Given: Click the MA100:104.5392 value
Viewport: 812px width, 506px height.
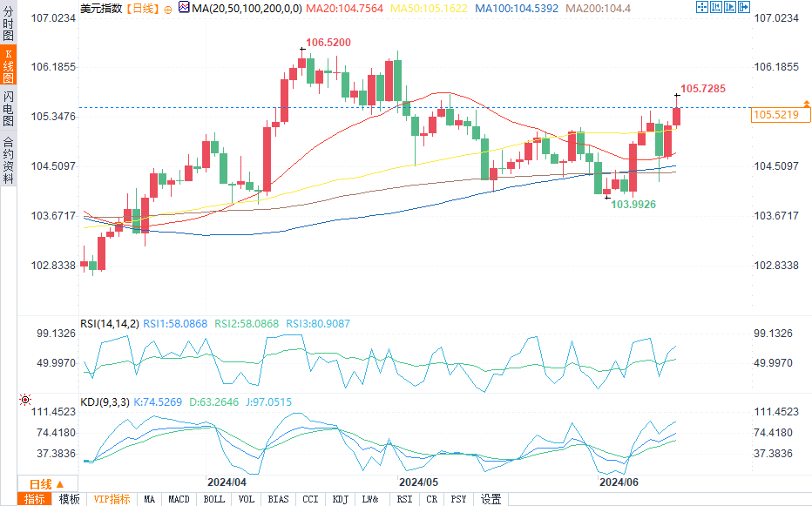Looking at the screenshot, I should click(517, 9).
